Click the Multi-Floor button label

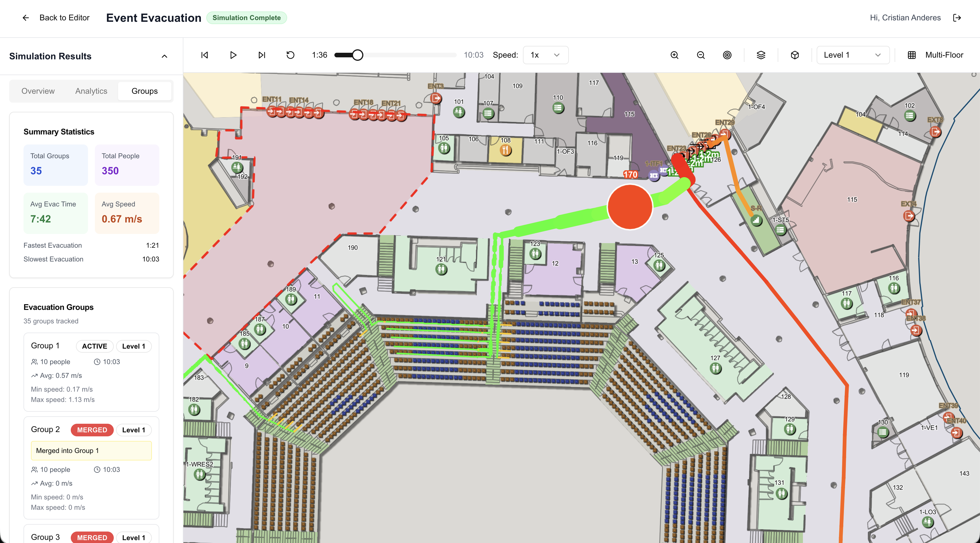point(944,55)
